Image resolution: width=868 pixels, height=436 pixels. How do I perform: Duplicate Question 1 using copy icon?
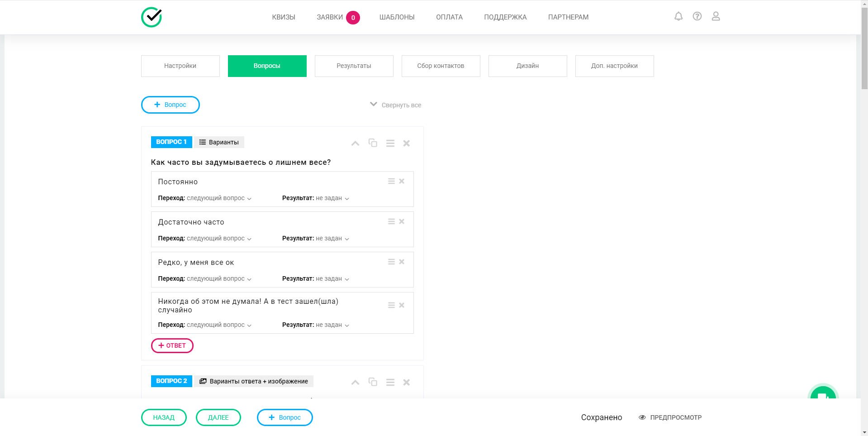[x=373, y=143]
